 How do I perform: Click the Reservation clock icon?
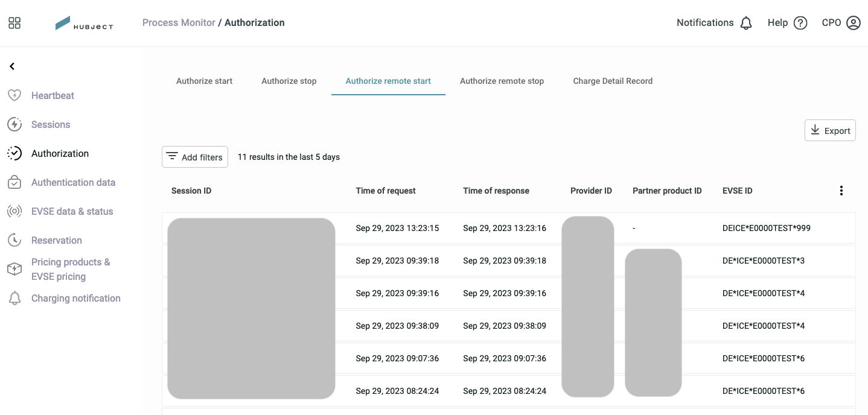tap(14, 240)
